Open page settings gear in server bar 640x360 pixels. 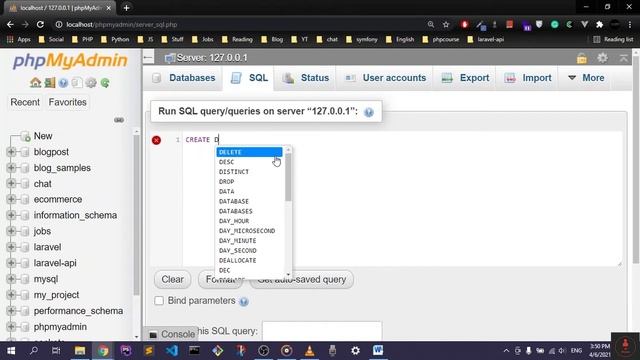click(x=602, y=58)
